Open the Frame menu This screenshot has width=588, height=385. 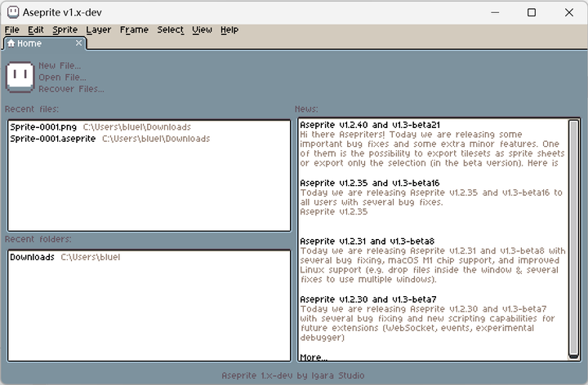134,29
